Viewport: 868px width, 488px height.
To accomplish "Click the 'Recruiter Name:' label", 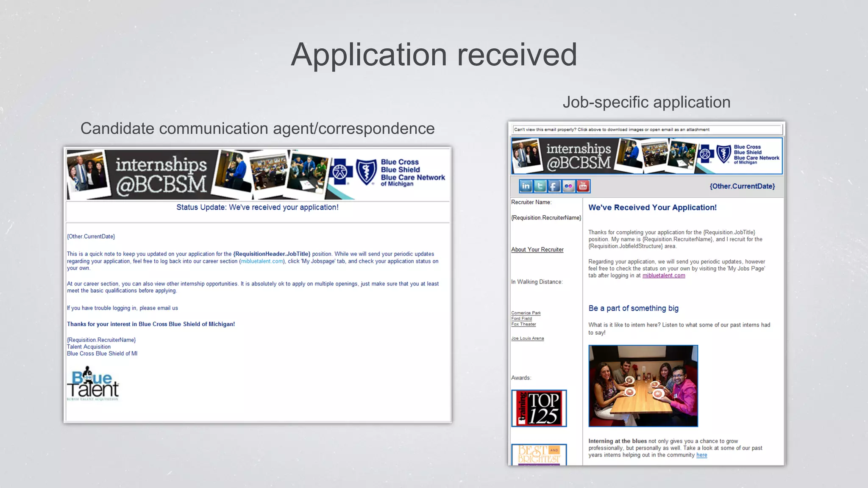I will 531,202.
